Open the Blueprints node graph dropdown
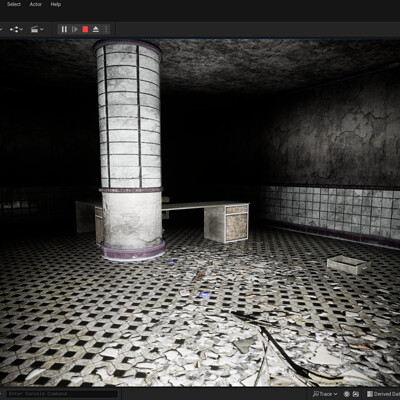 pyautogui.click(x=16, y=29)
